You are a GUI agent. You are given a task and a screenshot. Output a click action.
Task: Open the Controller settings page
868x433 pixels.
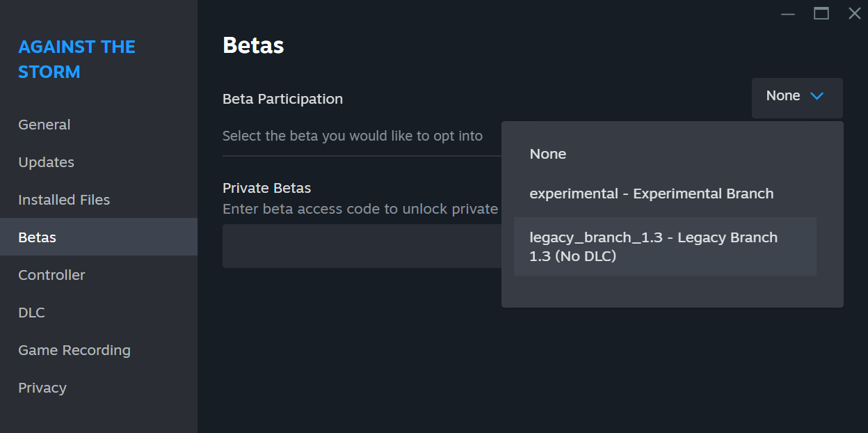pos(51,275)
